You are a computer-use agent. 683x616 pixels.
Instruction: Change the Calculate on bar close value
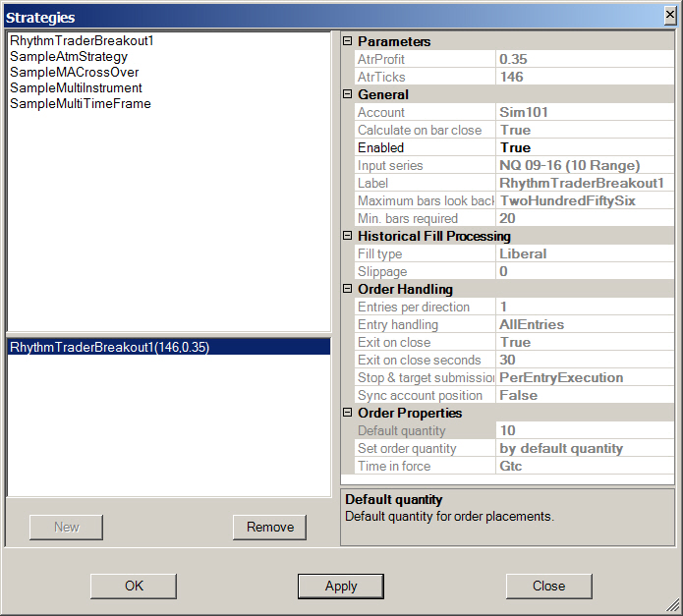coord(585,130)
